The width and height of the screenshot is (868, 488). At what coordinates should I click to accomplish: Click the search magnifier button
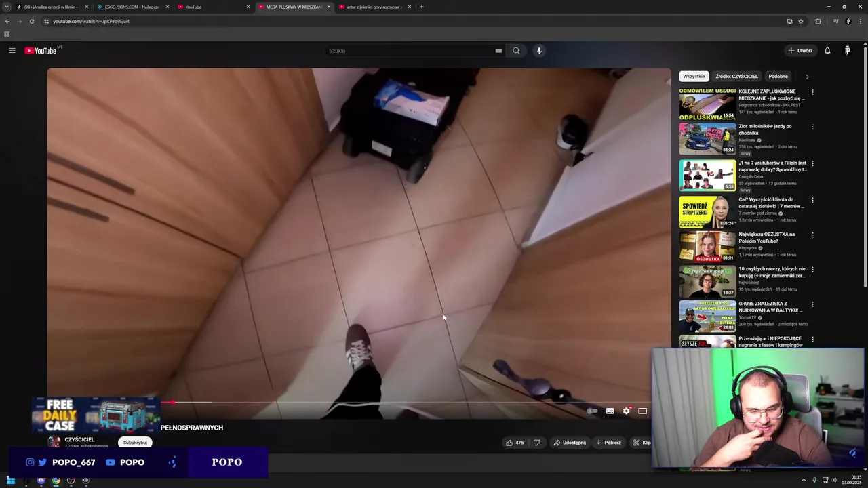(516, 50)
